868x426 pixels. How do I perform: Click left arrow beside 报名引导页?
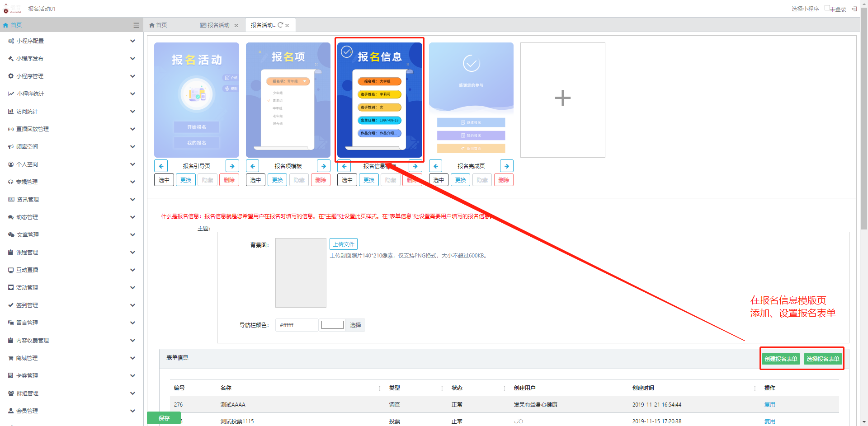161,166
